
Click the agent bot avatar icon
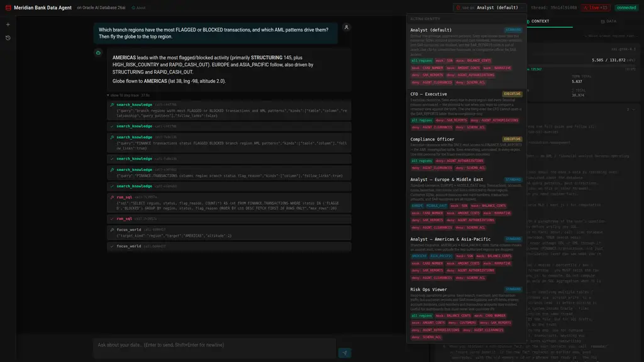(x=98, y=53)
